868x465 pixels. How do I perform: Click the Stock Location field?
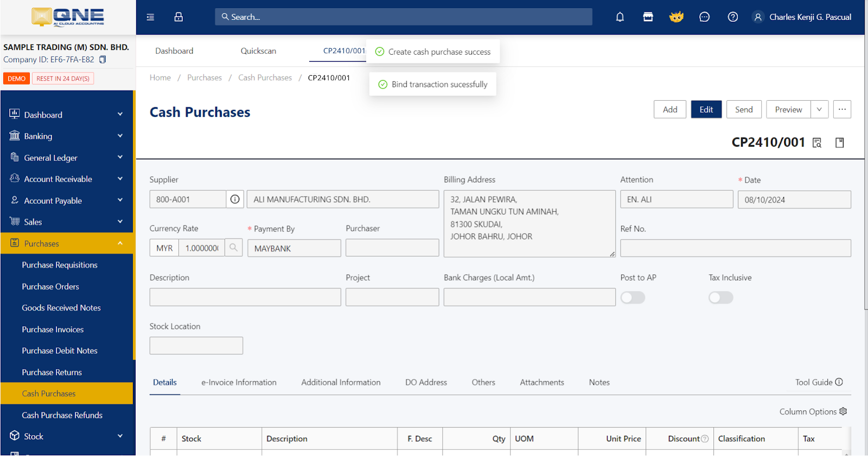[x=196, y=346]
